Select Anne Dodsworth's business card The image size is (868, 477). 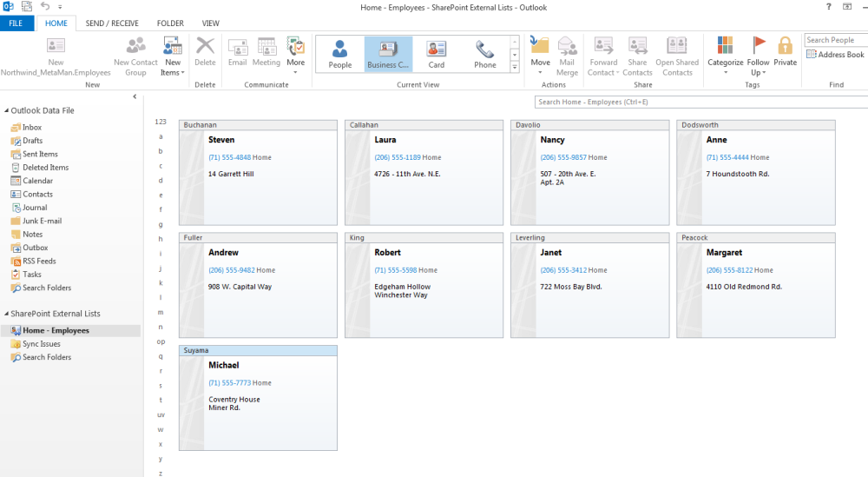click(x=756, y=172)
